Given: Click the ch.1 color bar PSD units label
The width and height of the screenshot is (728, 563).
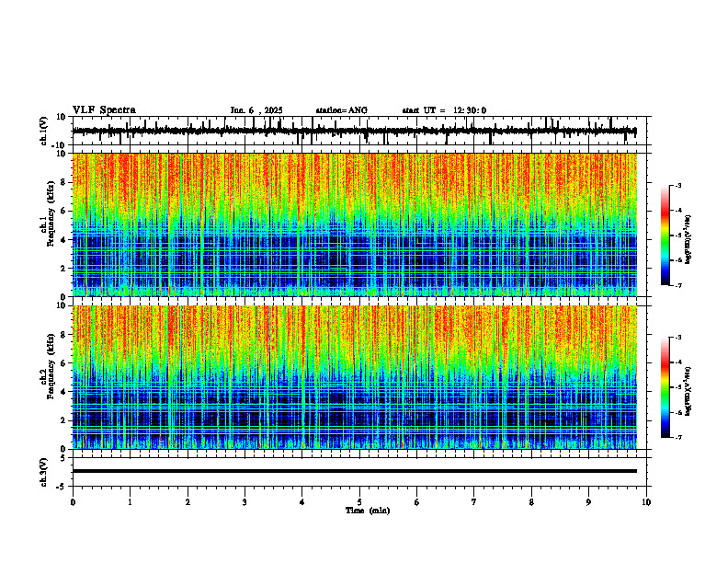Looking at the screenshot, I should click(688, 240).
